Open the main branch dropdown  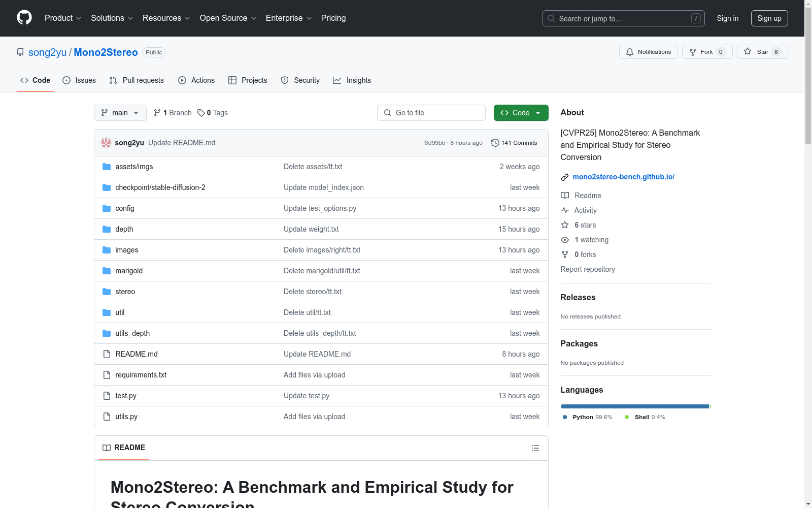pyautogui.click(x=120, y=113)
